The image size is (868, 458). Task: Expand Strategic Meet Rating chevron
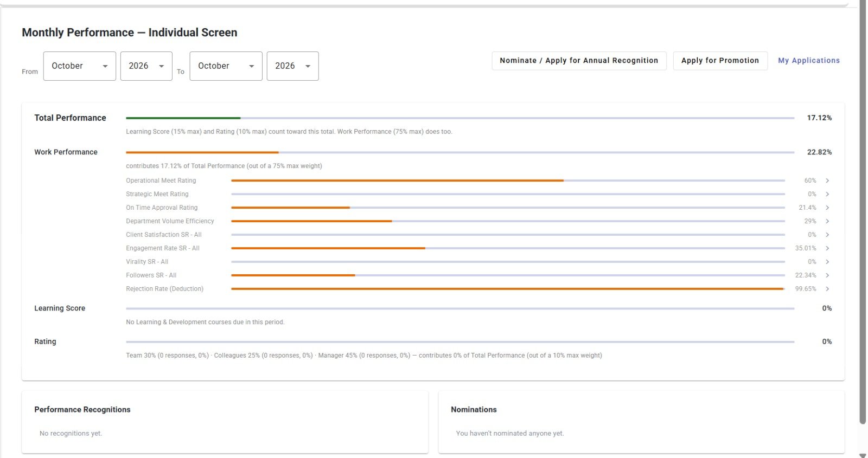coord(827,194)
